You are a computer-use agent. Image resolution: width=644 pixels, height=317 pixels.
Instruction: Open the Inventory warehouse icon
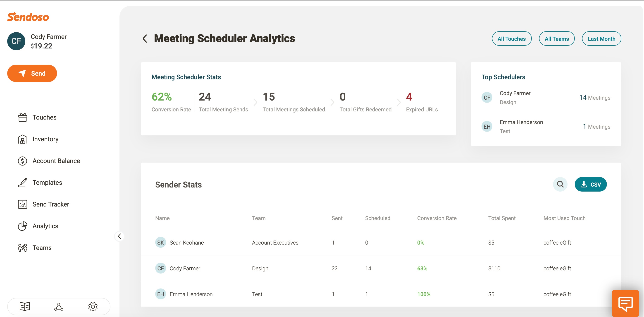click(22, 139)
